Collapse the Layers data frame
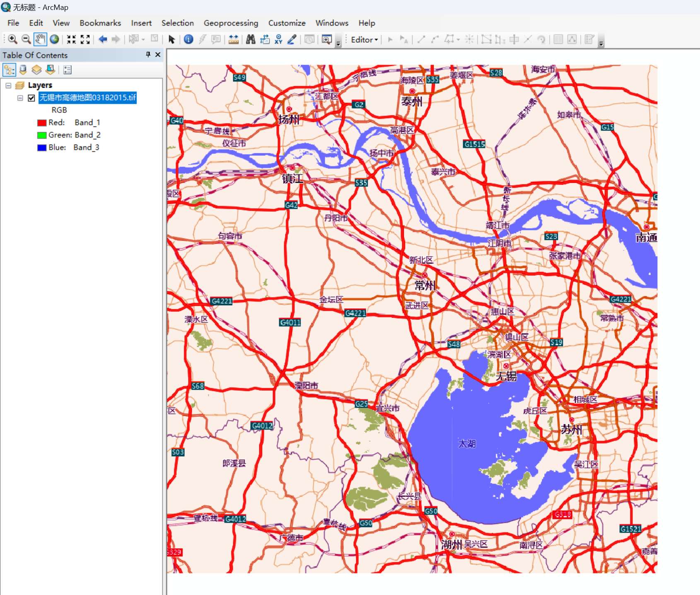 click(8, 85)
